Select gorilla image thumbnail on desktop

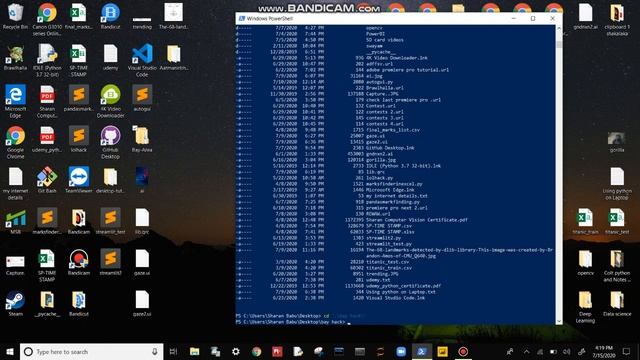[x=617, y=142]
